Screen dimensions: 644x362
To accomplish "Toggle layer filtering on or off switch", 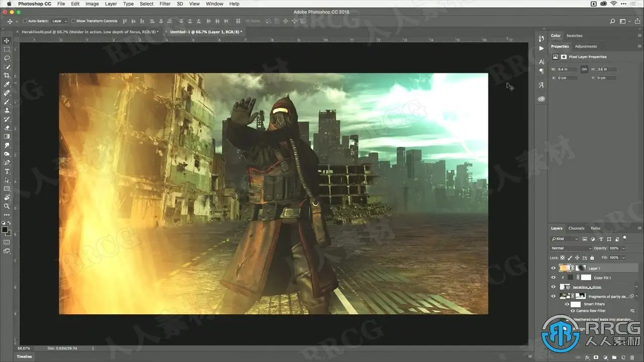I will [625, 238].
